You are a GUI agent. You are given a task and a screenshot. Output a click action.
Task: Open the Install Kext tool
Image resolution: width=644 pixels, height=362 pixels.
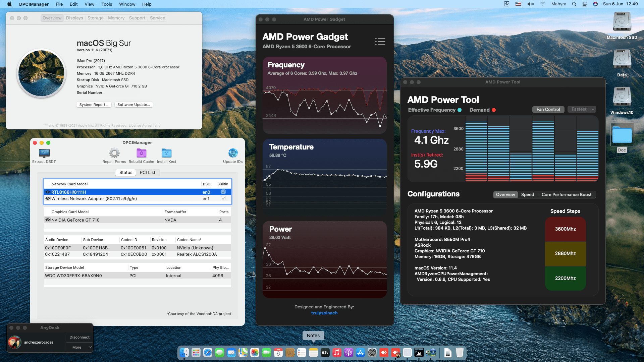[166, 153]
